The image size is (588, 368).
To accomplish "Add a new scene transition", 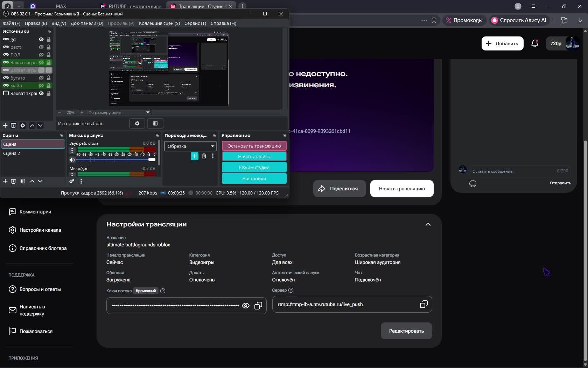I will pos(195,156).
